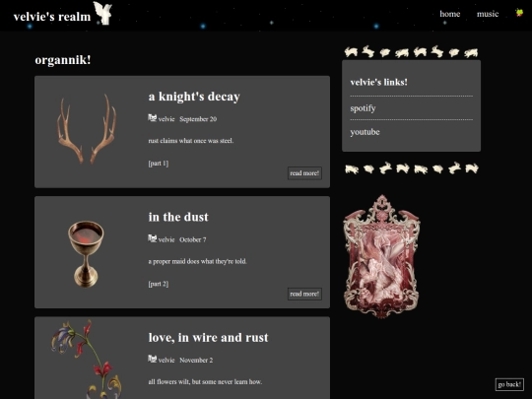The height and width of the screenshot is (399, 532).
Task: Click the 'velvie's links!' heading
Action: pyautogui.click(x=379, y=82)
